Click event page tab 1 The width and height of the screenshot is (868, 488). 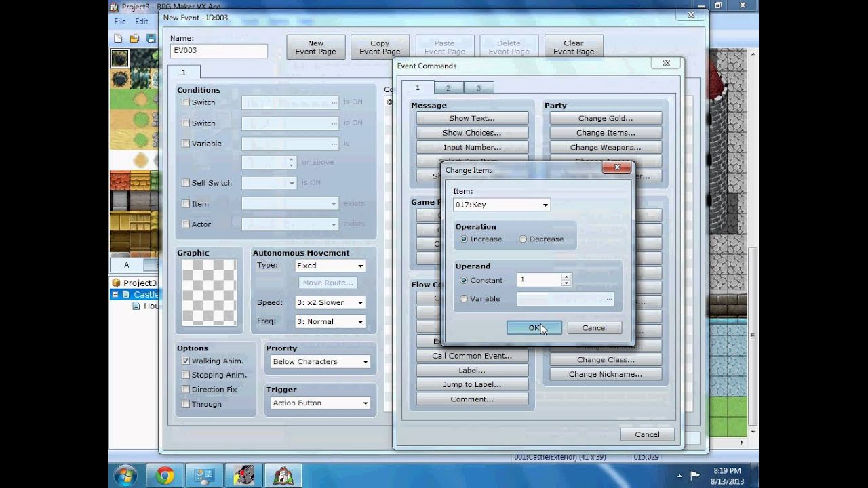183,72
